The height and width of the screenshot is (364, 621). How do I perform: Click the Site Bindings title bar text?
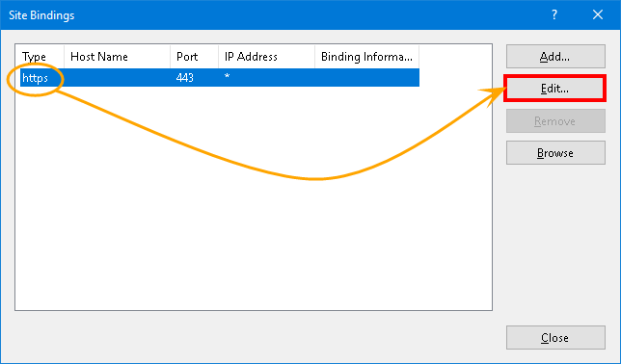(x=41, y=15)
